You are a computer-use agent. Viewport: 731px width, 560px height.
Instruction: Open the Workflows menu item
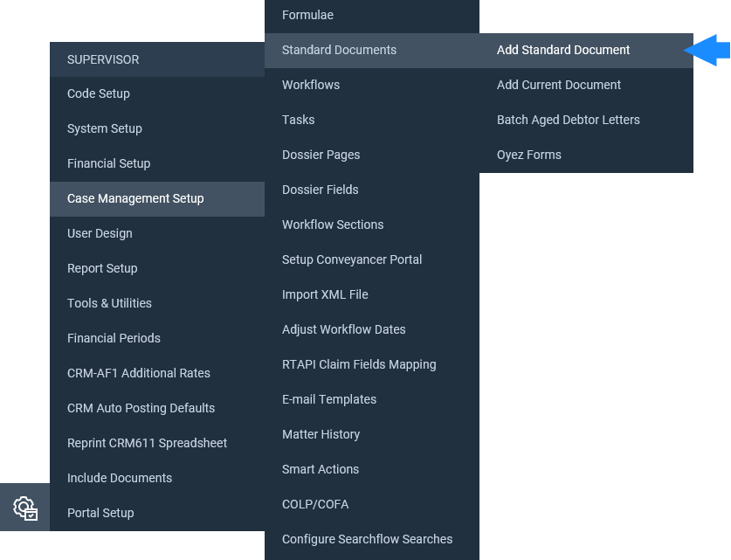[x=371, y=85]
